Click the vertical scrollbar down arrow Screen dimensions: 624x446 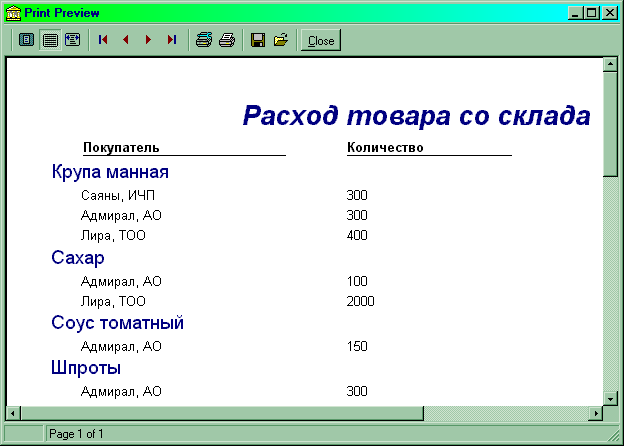609,397
